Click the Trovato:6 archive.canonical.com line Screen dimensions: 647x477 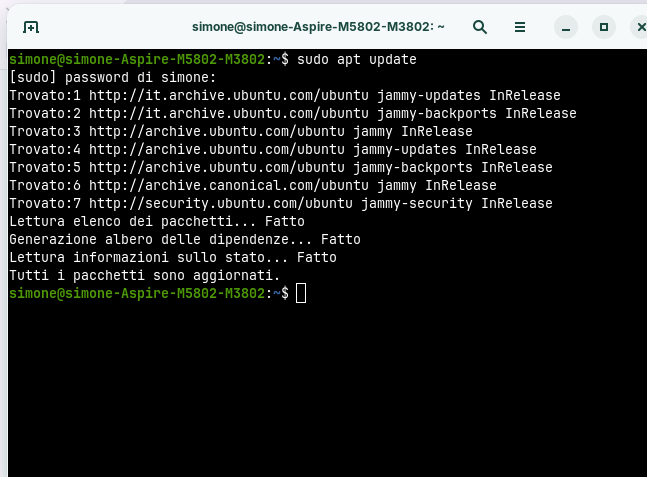[253, 186]
